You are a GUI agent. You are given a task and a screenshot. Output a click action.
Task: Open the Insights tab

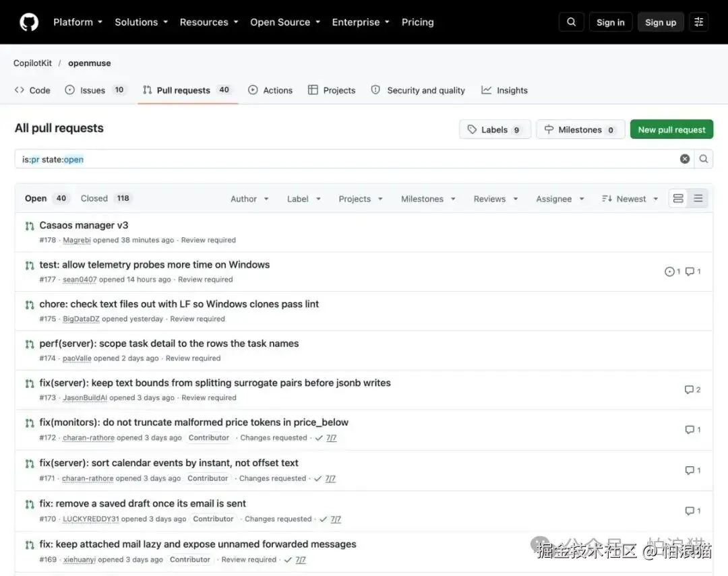(505, 90)
